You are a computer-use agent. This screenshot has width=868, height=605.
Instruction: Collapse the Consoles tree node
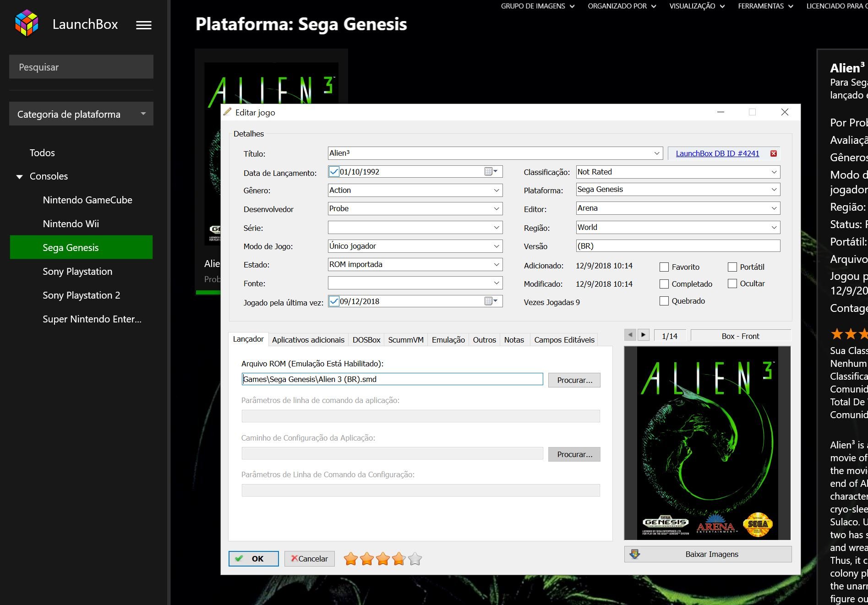(x=19, y=177)
